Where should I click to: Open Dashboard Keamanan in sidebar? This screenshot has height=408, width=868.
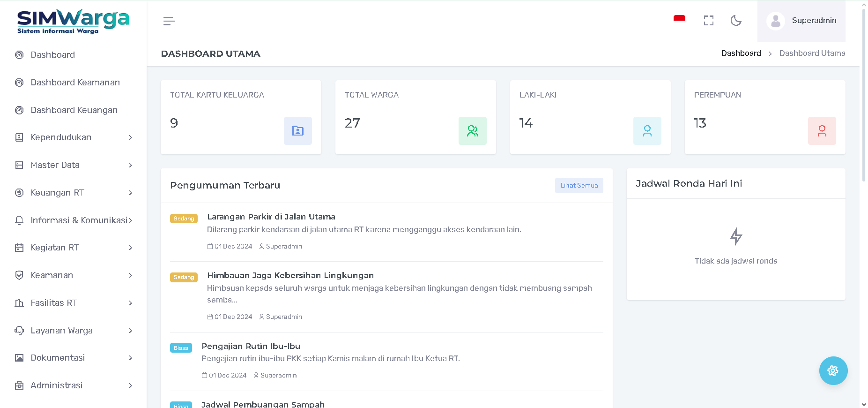click(75, 83)
